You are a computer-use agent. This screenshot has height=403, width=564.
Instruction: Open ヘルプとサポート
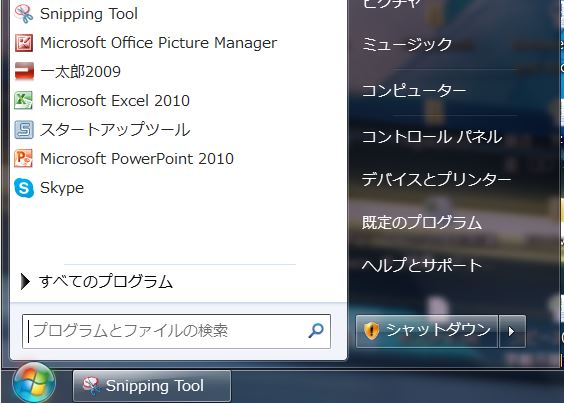(422, 265)
